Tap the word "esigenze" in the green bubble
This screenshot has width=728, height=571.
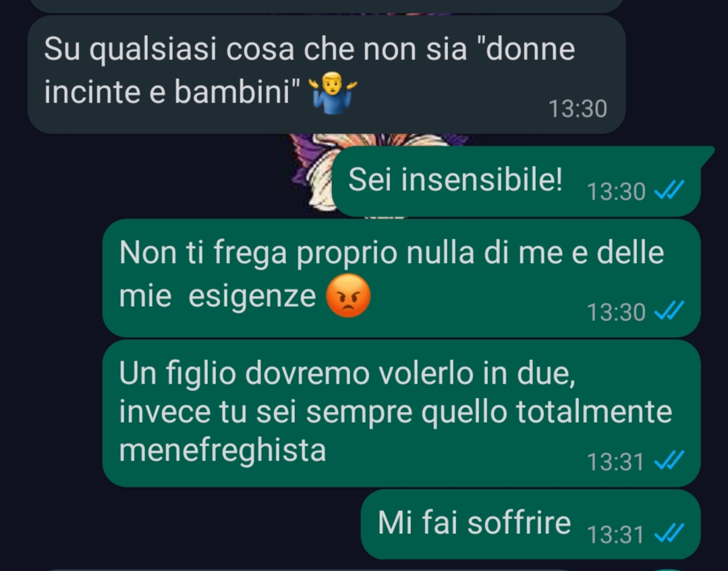pyautogui.click(x=252, y=297)
